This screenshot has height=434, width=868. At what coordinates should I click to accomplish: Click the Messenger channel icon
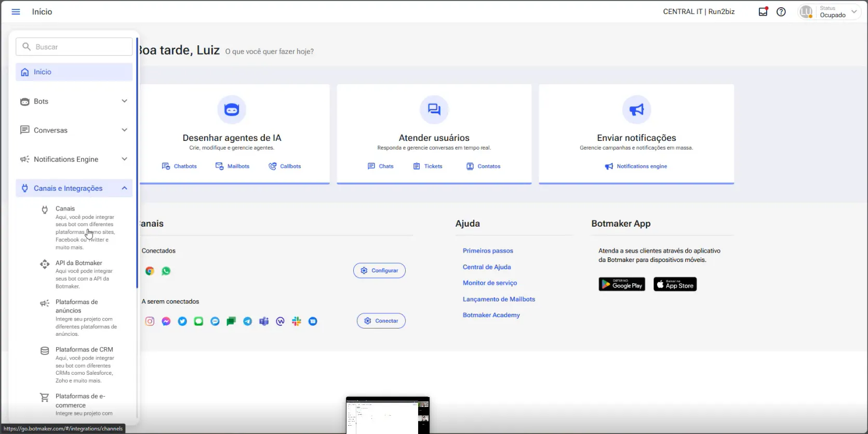pyautogui.click(x=166, y=321)
